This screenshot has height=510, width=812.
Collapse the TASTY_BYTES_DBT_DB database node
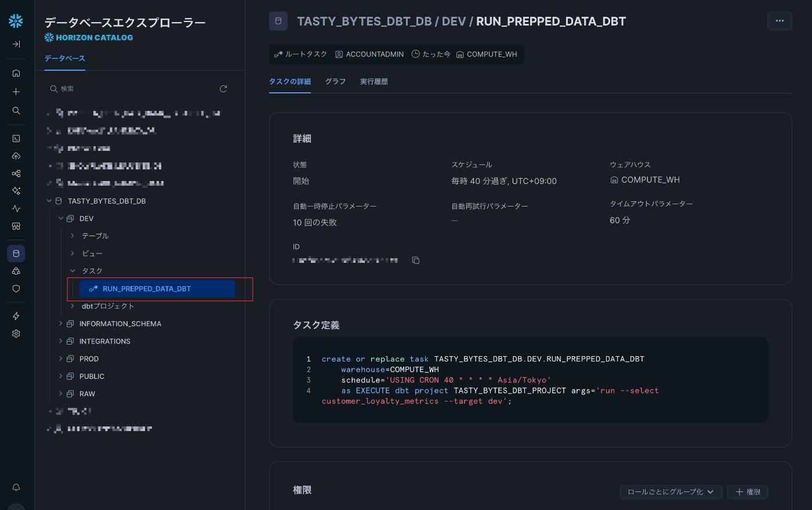point(49,201)
